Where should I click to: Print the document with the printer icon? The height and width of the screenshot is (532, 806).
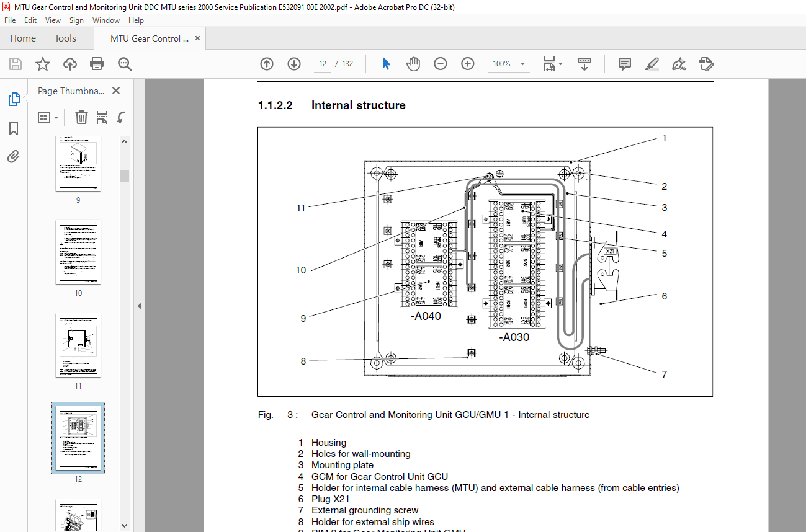click(97, 64)
